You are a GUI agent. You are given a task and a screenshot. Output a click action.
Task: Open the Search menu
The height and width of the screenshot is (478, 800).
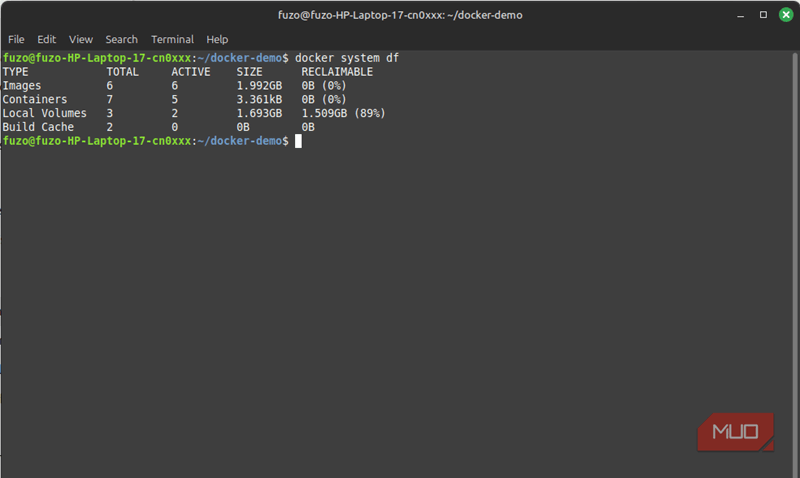click(x=121, y=39)
